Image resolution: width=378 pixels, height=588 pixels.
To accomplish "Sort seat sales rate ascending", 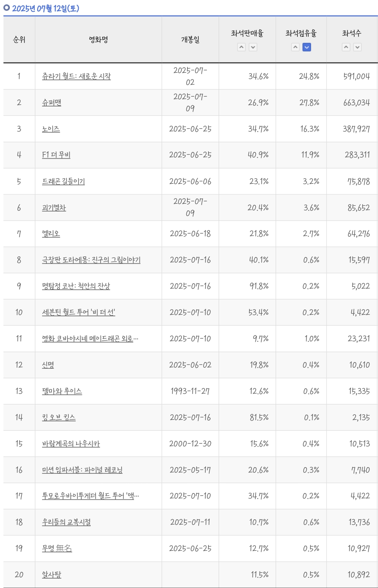I will tap(241, 47).
